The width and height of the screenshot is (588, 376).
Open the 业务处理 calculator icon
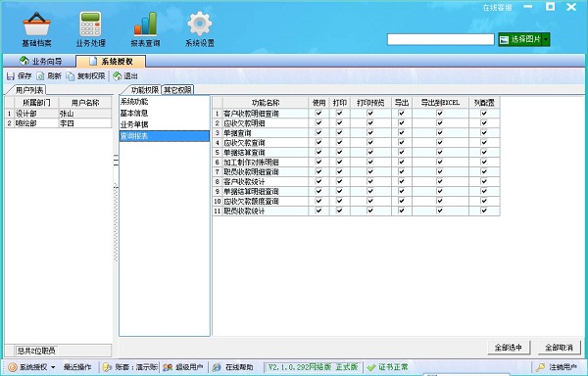point(90,23)
